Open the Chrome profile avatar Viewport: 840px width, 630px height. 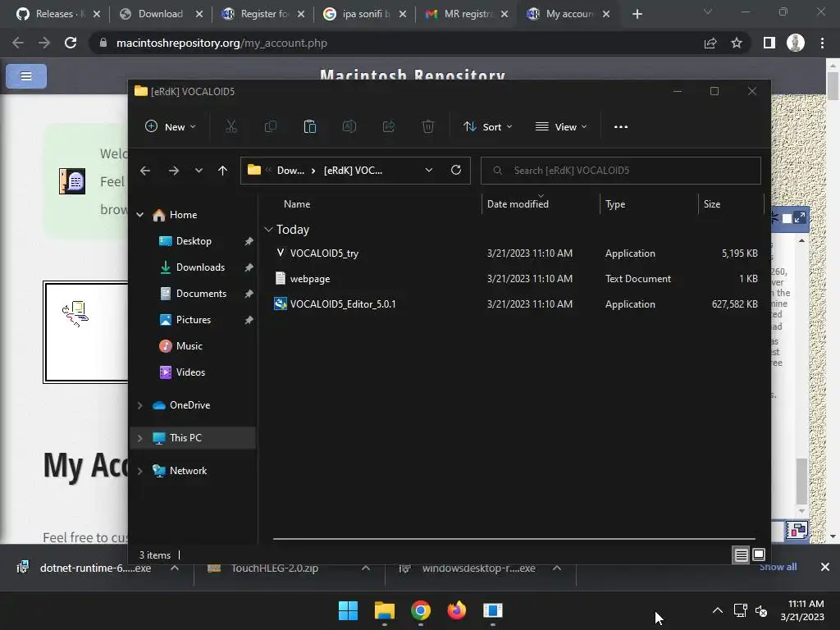796,43
